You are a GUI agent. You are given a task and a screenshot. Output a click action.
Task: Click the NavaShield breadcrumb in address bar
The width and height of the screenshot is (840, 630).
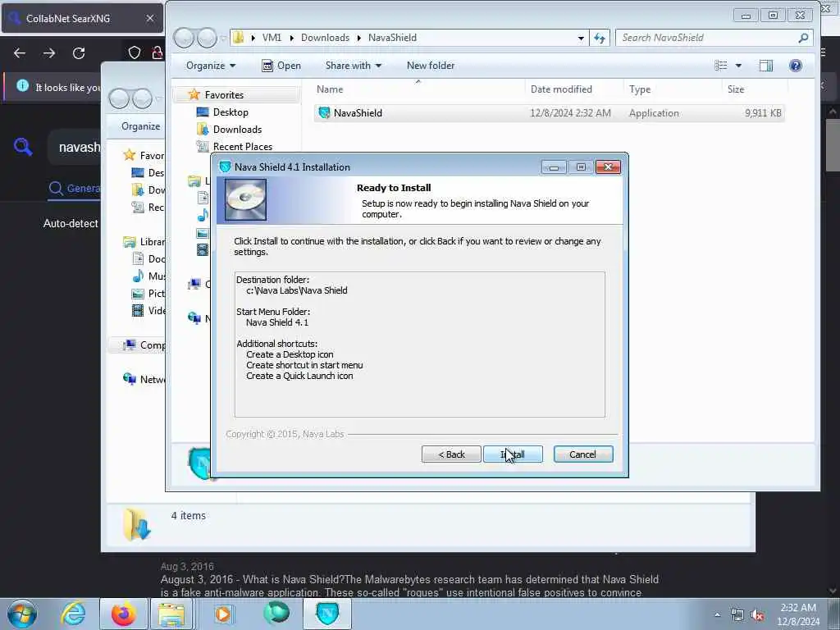coord(392,38)
